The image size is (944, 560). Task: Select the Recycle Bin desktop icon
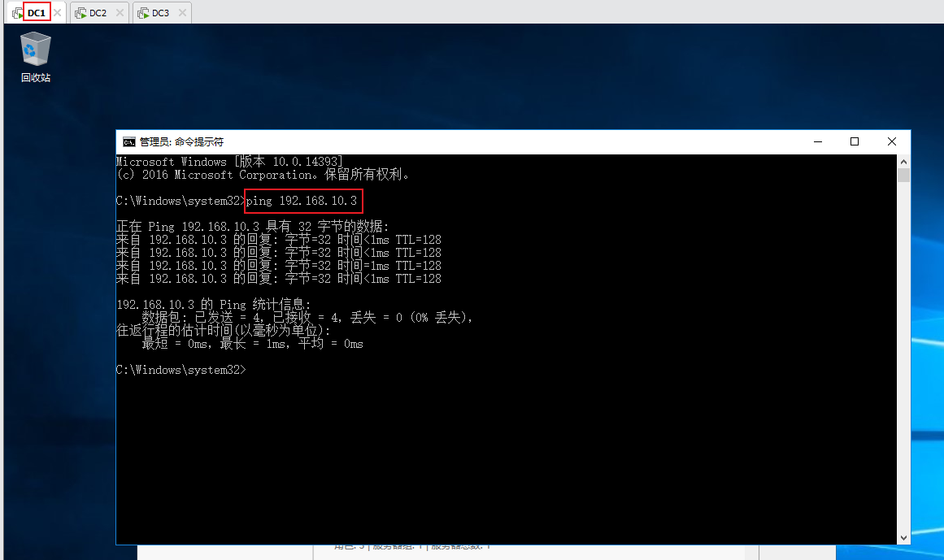click(36, 57)
